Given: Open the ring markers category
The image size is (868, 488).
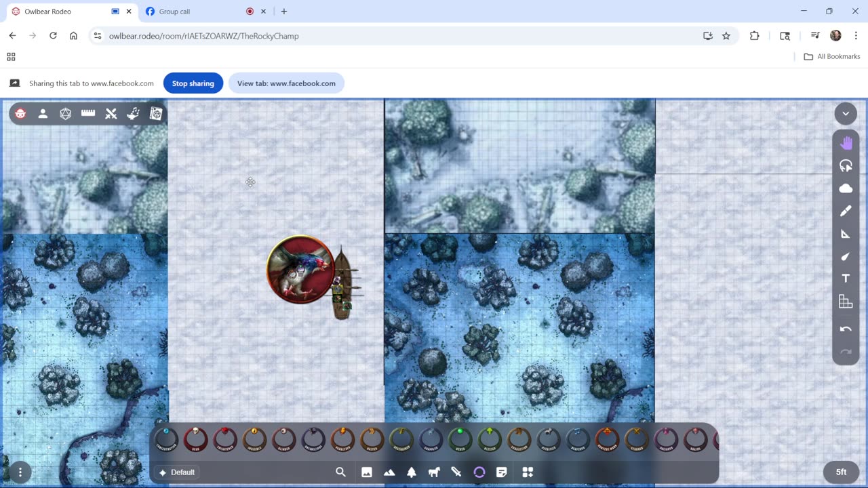Looking at the screenshot, I should click(479, 472).
